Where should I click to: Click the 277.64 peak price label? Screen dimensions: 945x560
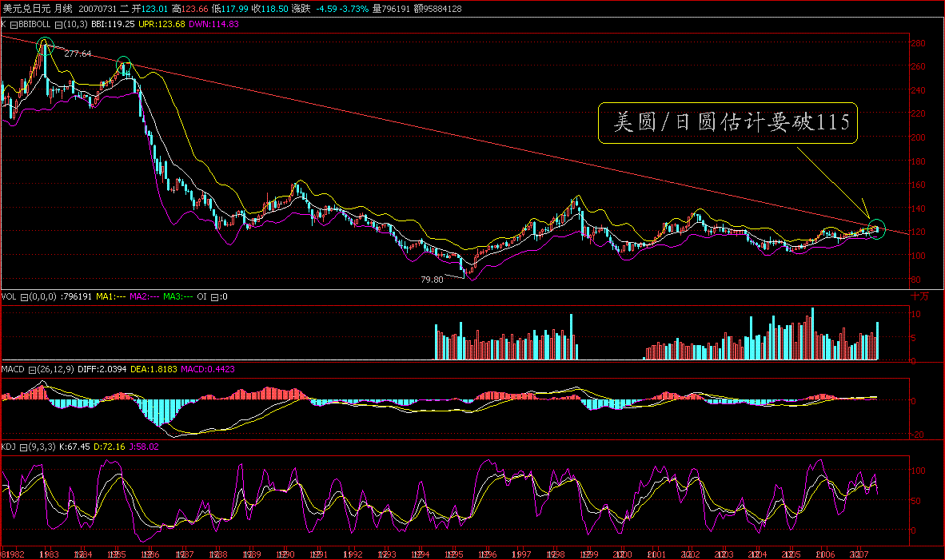coord(78,53)
